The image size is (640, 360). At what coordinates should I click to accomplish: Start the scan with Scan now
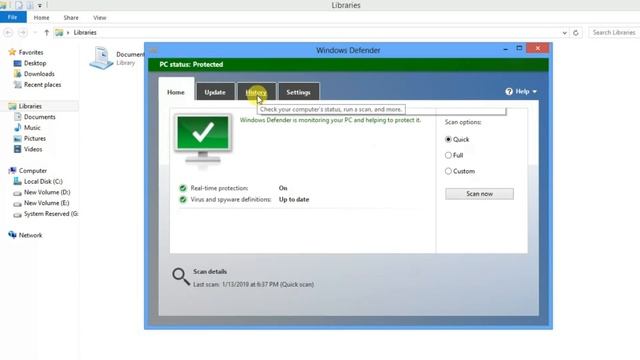pos(479,193)
